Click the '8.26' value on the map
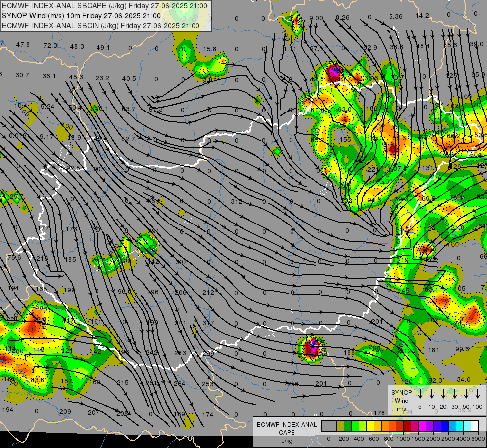Image resolution: width=487 pixels, height=448 pixels. 343,18
